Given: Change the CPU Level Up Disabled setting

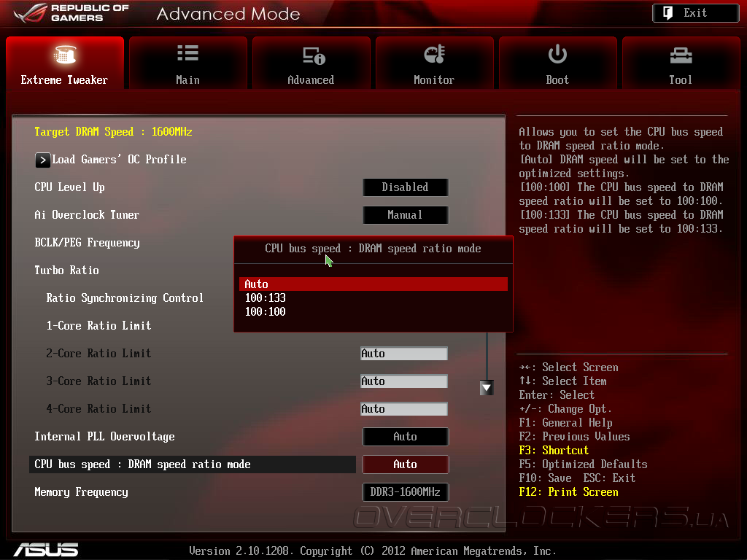Looking at the screenshot, I should pyautogui.click(x=405, y=187).
